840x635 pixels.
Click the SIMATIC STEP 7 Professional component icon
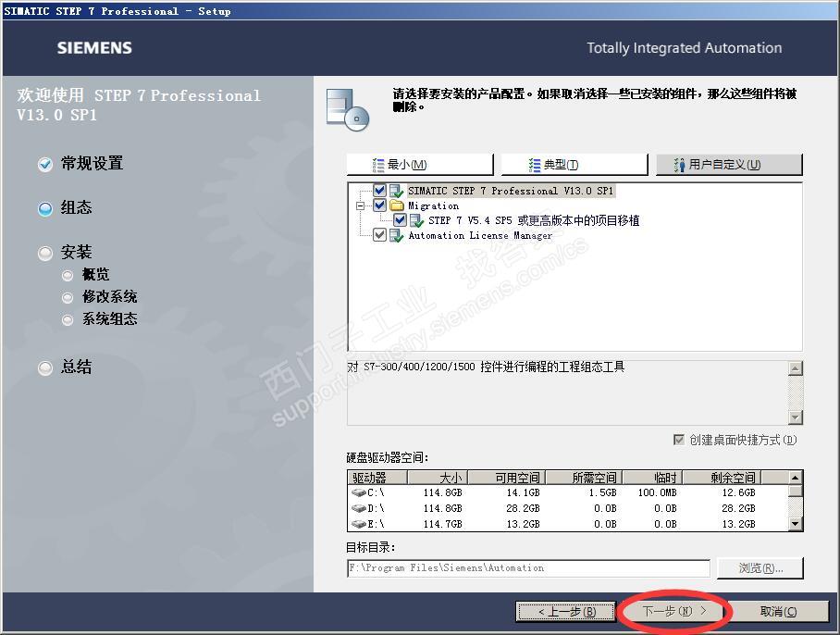coord(397,191)
